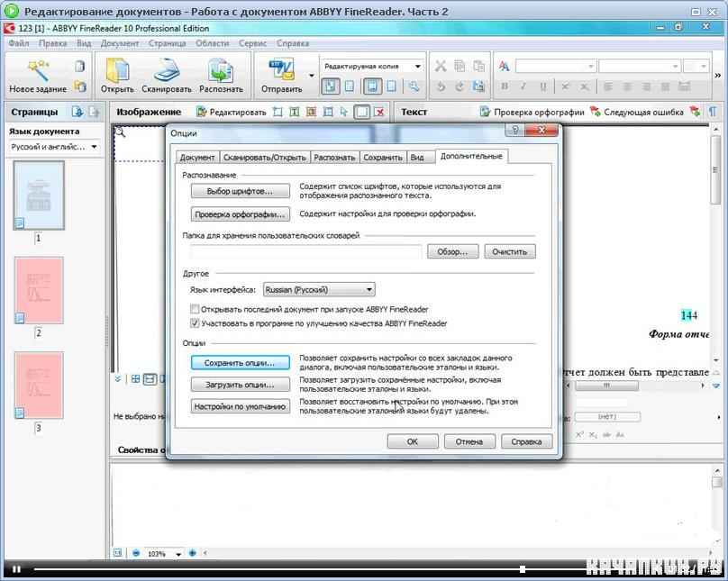Open the Файл menu
The image size is (728, 581).
point(19,43)
